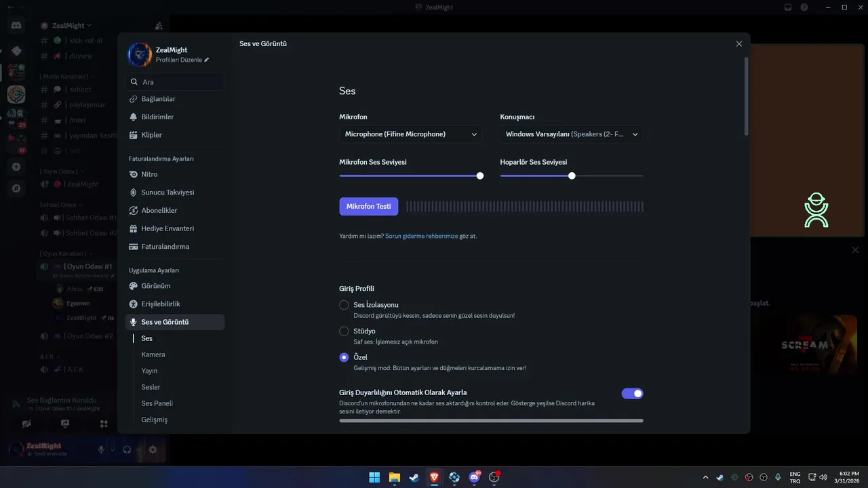Click the Ara search field
This screenshot has width=868, height=488.
click(175, 82)
